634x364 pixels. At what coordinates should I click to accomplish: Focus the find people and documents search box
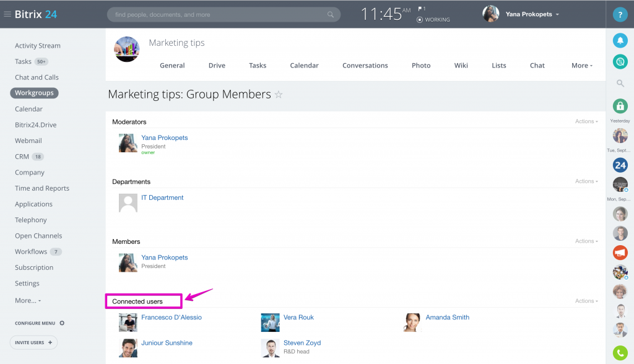[x=224, y=15]
